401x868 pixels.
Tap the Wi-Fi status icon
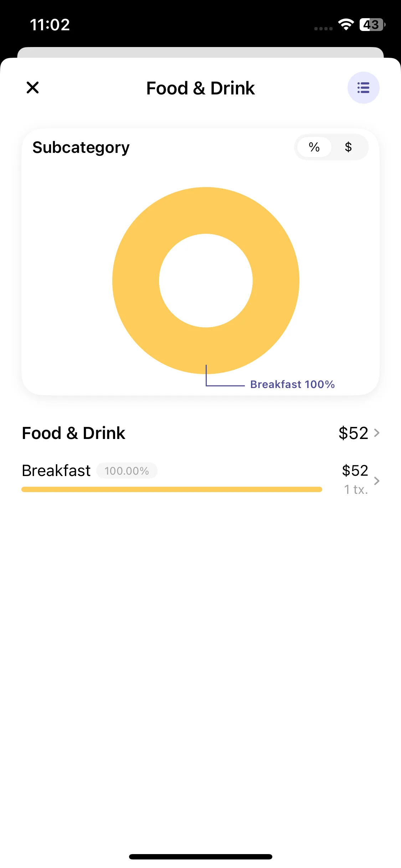pyautogui.click(x=346, y=25)
